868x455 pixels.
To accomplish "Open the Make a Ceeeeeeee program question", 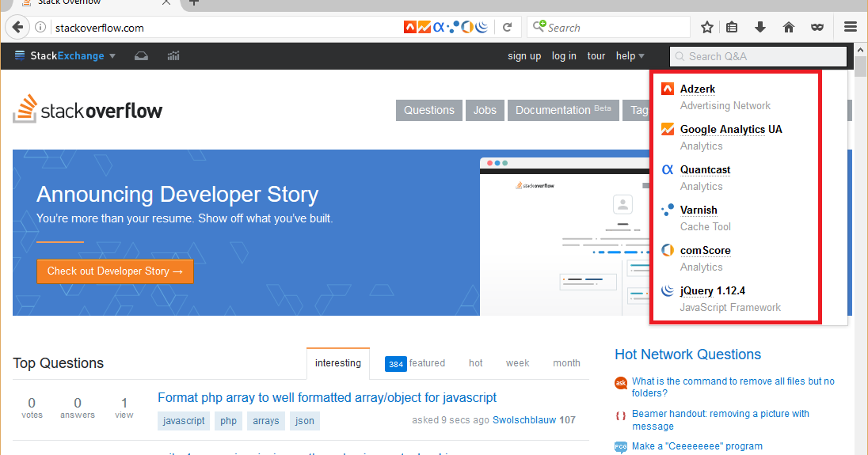I will (697, 446).
